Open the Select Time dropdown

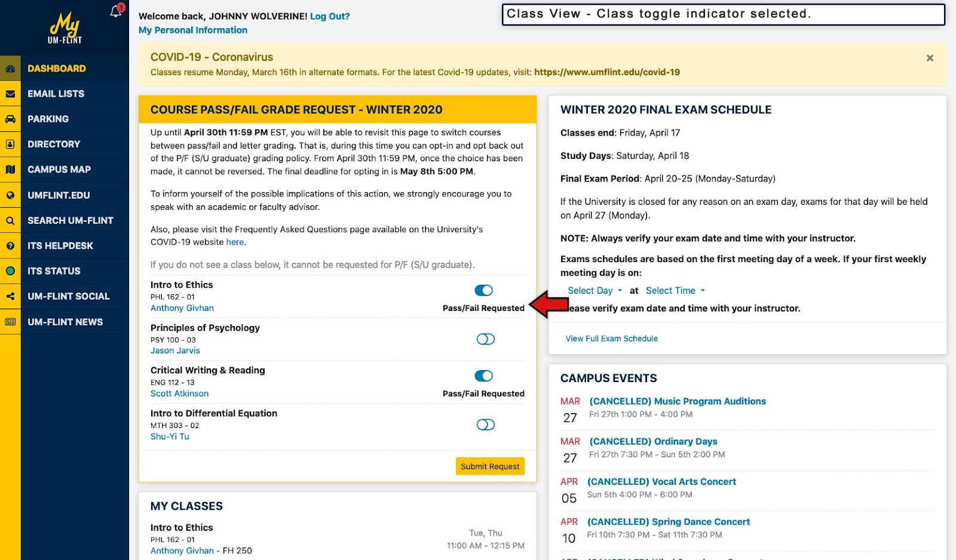click(675, 291)
